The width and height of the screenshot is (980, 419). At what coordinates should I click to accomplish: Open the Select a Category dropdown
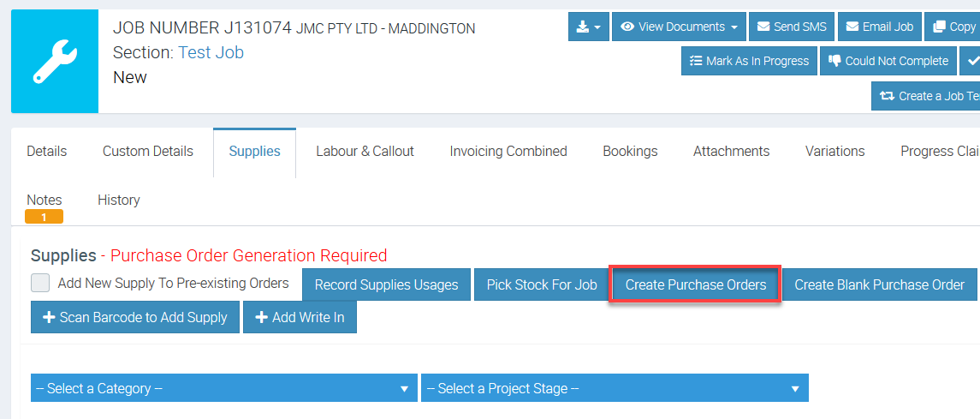pos(223,388)
